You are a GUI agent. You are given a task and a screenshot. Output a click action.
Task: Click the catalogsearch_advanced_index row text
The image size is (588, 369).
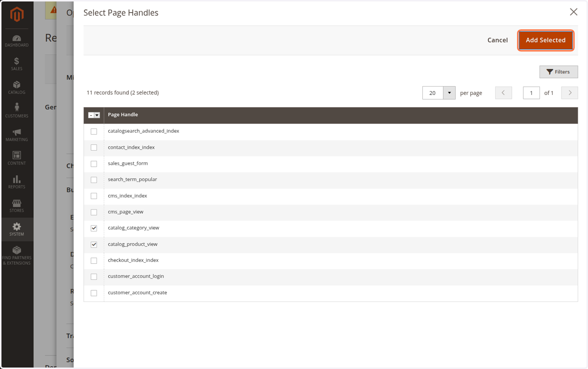click(x=144, y=131)
